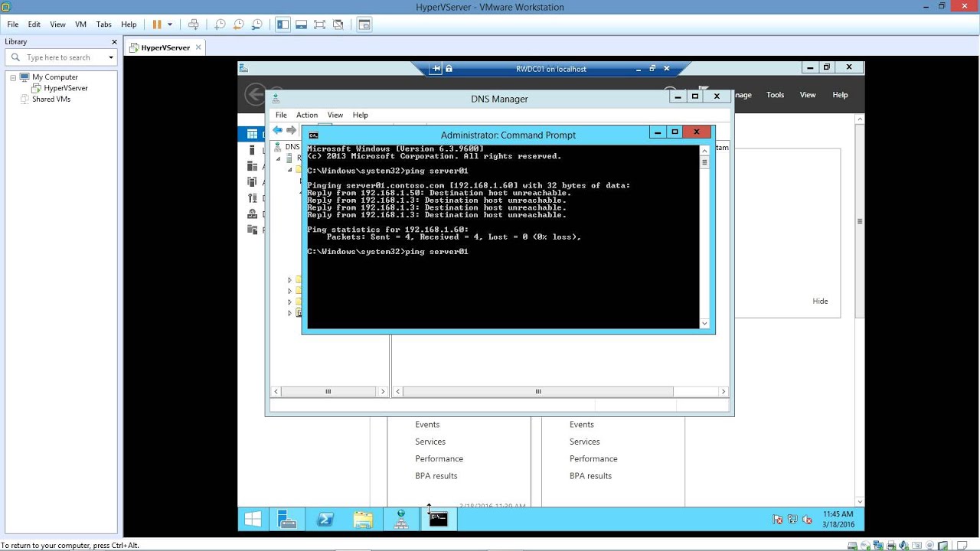This screenshot has height=551, width=980.
Task: Select the Dashboard icon in Server Manager sidebar
Action: pos(252,134)
